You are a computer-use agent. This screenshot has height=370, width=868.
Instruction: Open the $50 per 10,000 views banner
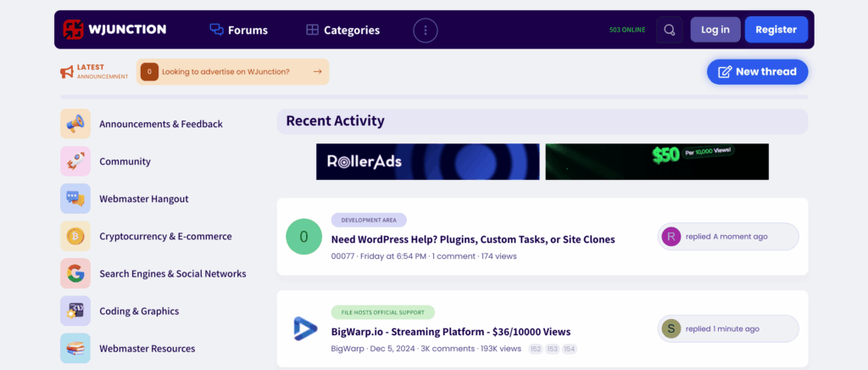(657, 162)
